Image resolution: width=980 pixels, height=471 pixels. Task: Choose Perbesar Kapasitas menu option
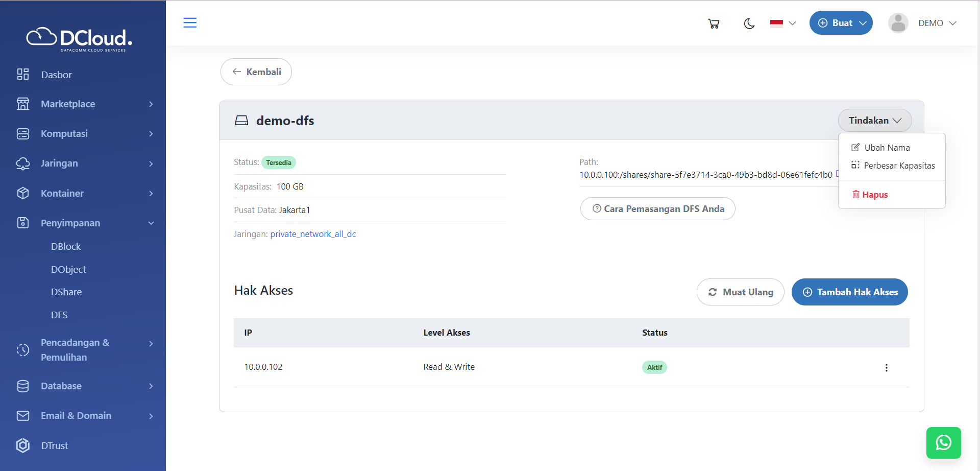899,166
